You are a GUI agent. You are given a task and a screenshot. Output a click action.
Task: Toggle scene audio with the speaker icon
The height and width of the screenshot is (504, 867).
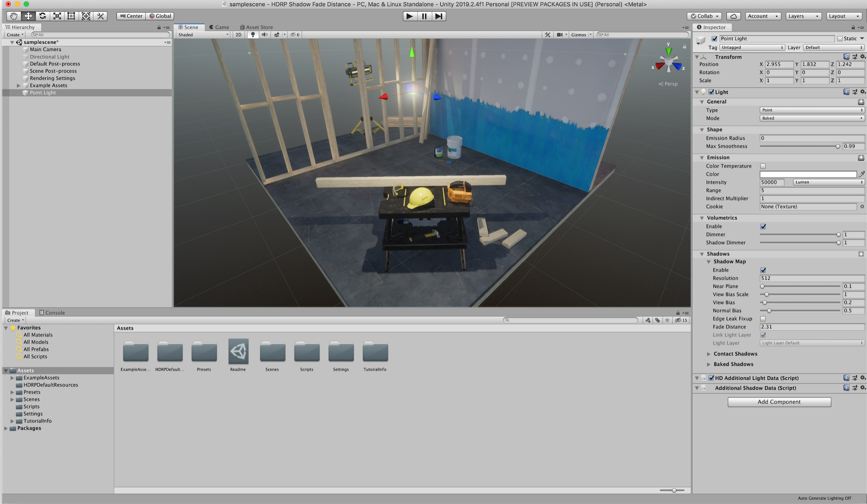pyautogui.click(x=265, y=34)
